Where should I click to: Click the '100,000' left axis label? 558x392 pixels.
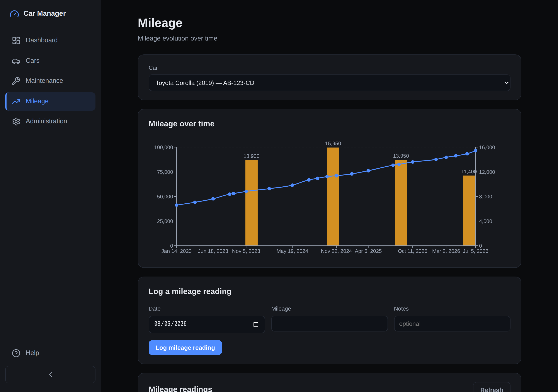tap(163, 147)
